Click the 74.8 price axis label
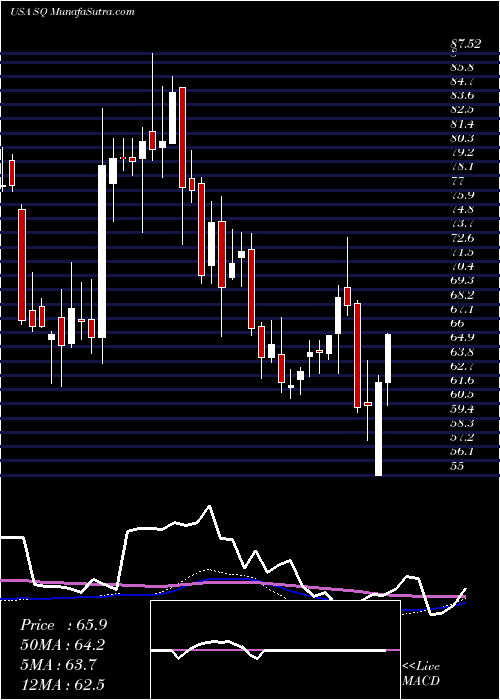 coord(463,209)
